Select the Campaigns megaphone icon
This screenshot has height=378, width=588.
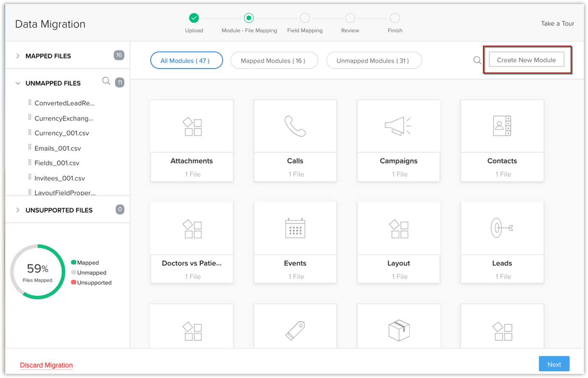click(x=398, y=126)
